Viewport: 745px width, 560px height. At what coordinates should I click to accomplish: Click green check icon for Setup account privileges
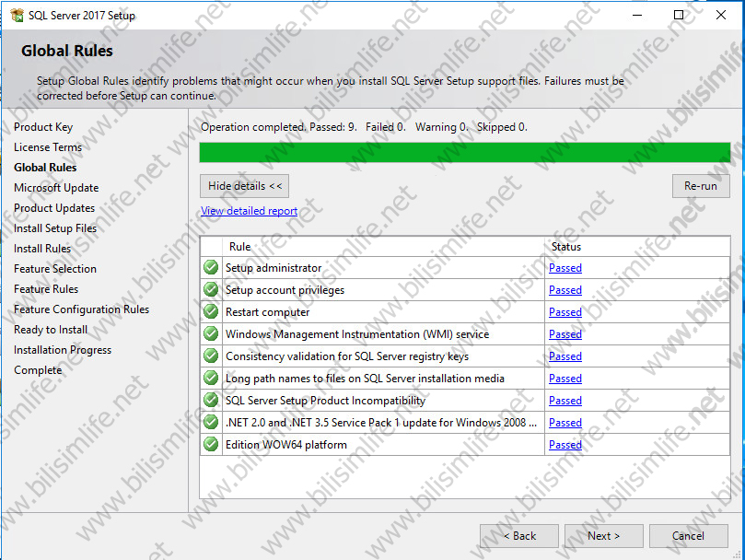[x=211, y=289]
